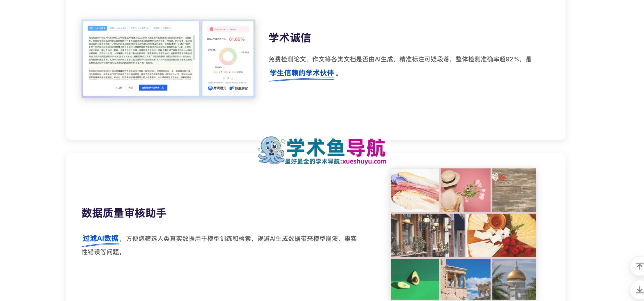
Task: Open the woman with straw hat photo
Action: click(x=465, y=190)
